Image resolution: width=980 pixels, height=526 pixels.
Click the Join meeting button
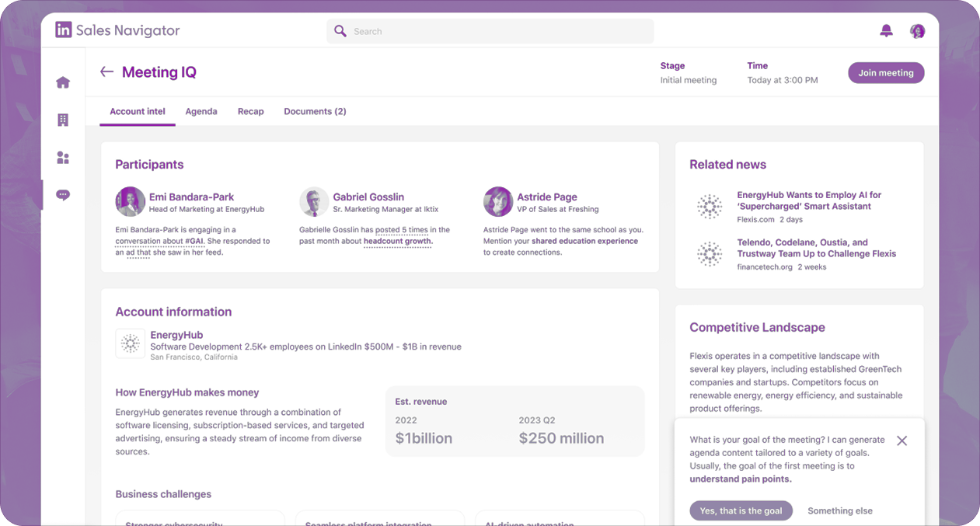886,73
